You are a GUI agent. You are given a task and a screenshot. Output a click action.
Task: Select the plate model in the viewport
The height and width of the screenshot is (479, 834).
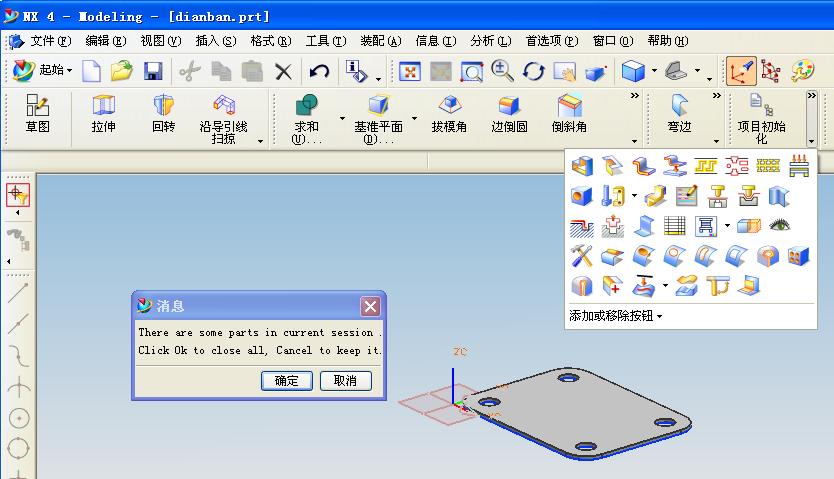[x=580, y=412]
